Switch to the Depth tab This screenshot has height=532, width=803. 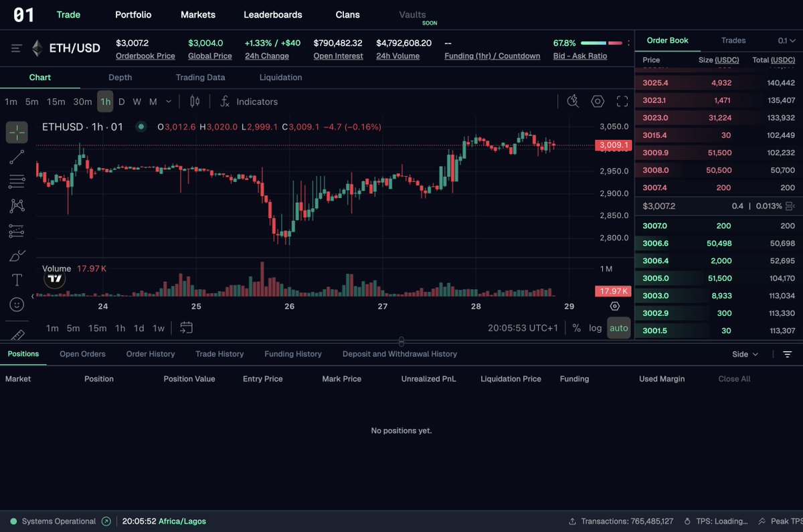(x=120, y=78)
